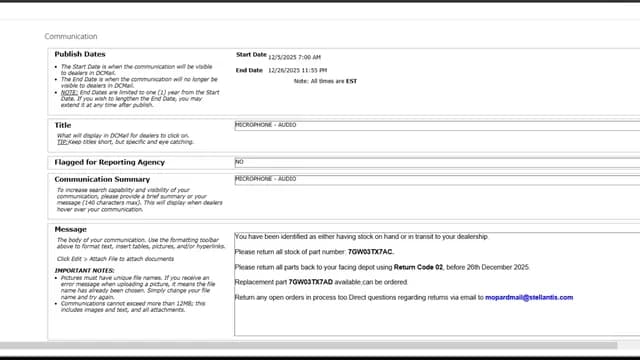
Task: Click the Flagged for Reporting Agency label
Action: (109, 162)
